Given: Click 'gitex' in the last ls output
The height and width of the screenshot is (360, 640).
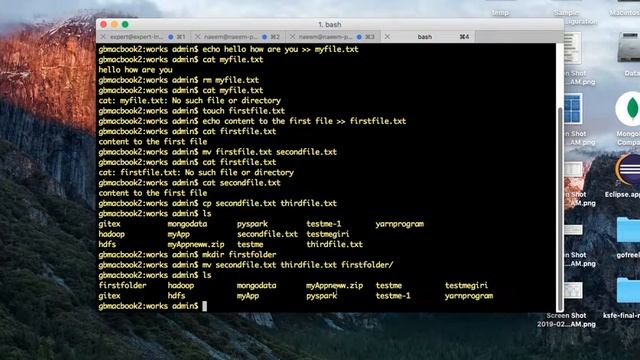Looking at the screenshot, I should (x=109, y=296).
